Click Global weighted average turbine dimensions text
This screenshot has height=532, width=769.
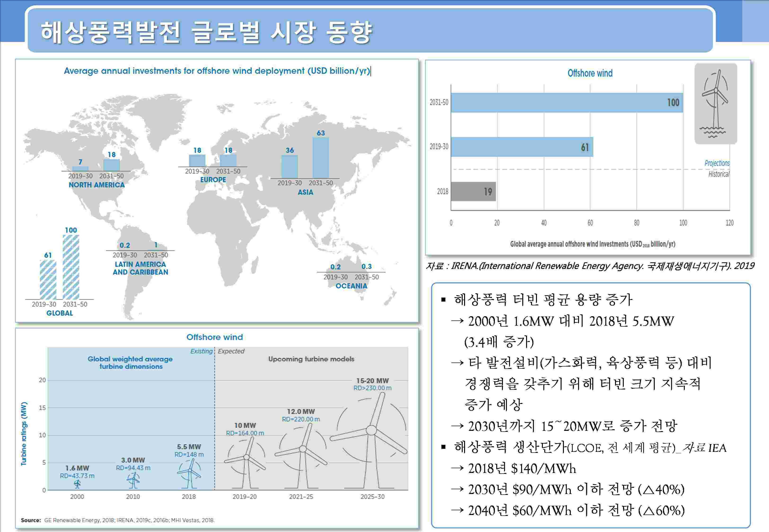pos(130,363)
